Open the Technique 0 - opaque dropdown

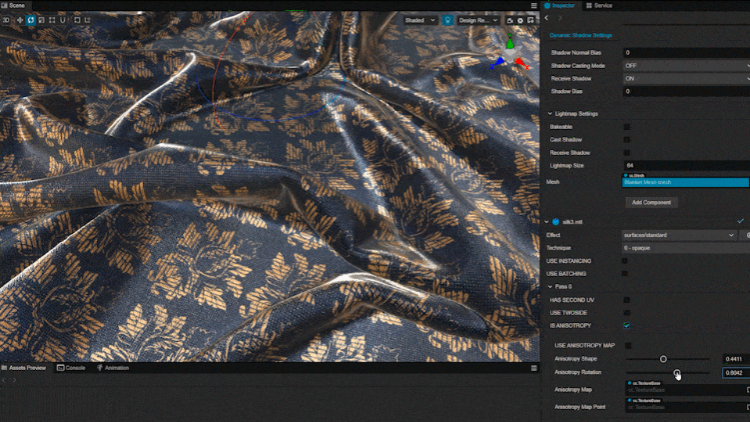(686, 248)
